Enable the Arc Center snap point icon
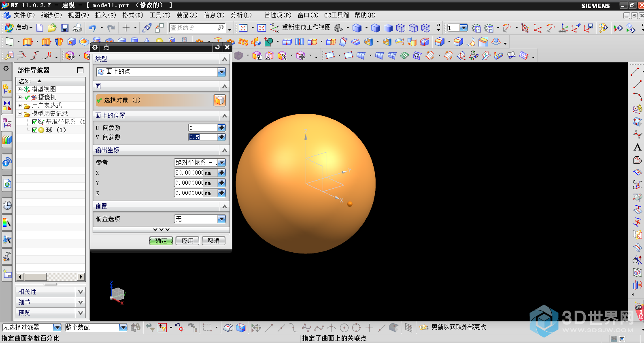This screenshot has width=644, height=343. coord(344,327)
